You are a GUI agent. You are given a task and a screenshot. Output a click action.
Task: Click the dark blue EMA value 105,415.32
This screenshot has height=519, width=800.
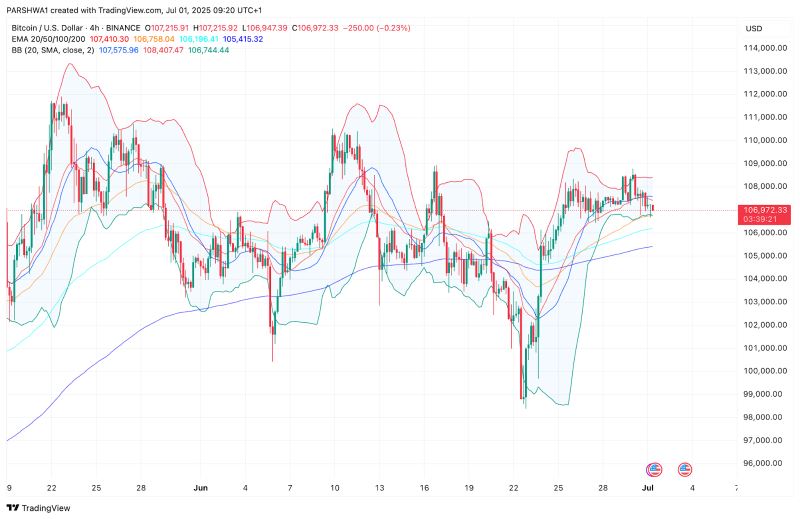point(243,38)
